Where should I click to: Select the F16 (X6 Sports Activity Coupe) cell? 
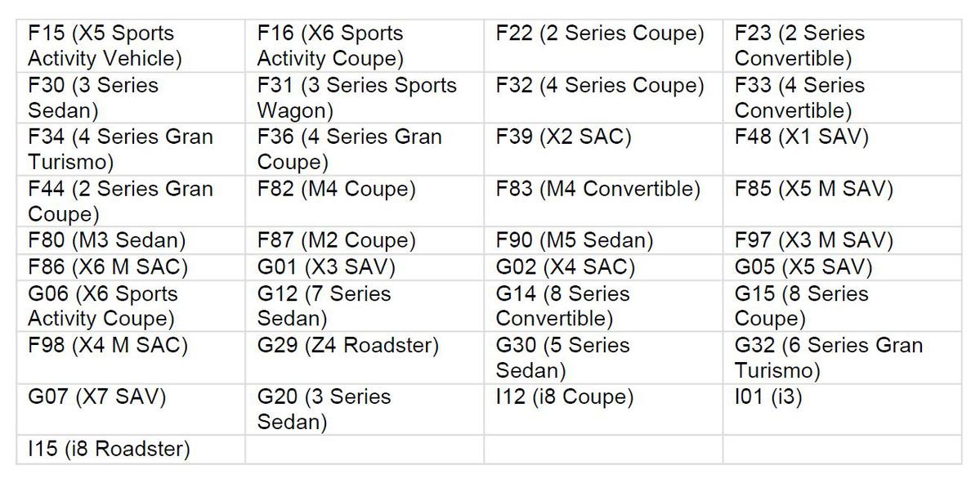(330, 46)
